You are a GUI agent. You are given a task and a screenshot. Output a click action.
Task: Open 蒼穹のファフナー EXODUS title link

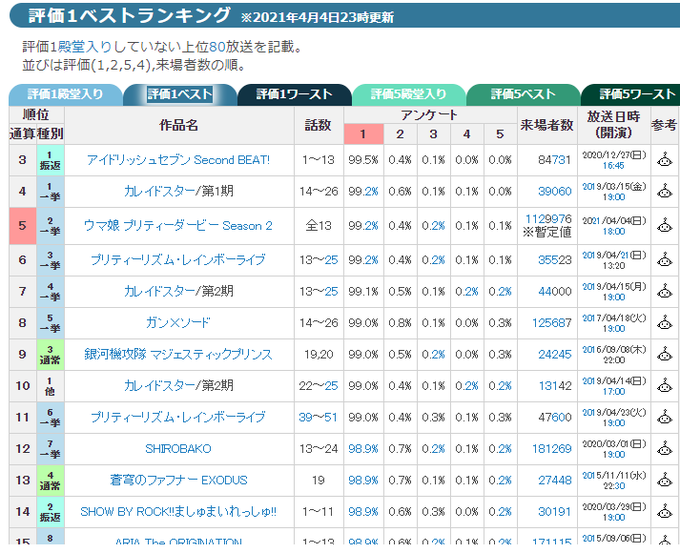point(179,480)
